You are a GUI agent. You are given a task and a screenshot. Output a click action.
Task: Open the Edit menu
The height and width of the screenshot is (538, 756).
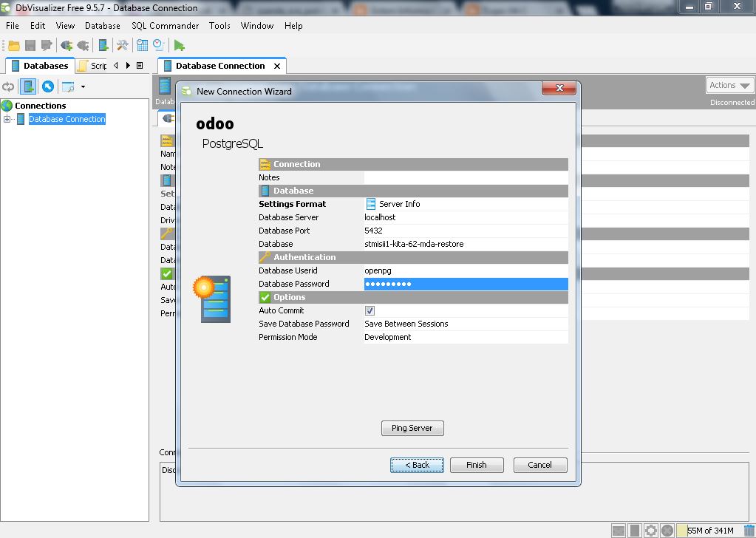[x=38, y=26]
